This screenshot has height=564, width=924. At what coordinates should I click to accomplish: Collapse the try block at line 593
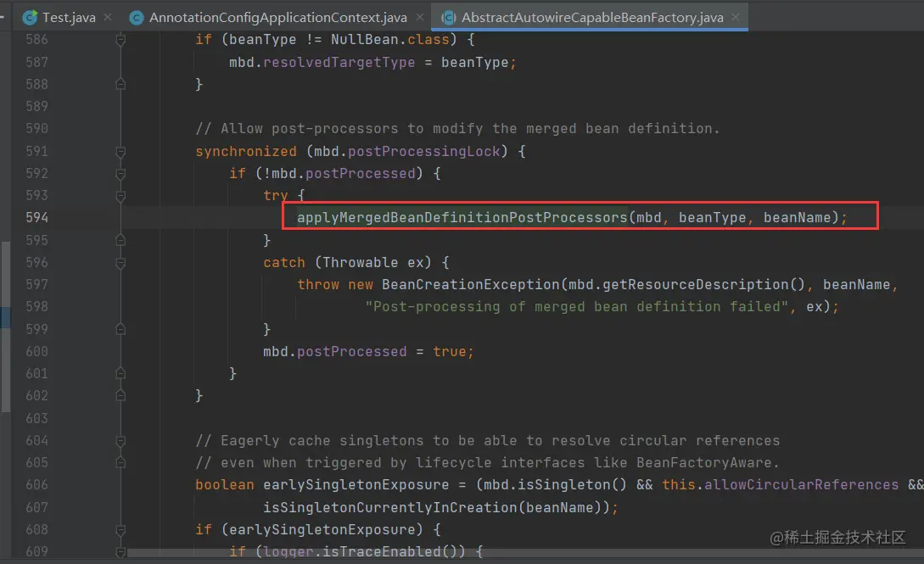(x=120, y=195)
